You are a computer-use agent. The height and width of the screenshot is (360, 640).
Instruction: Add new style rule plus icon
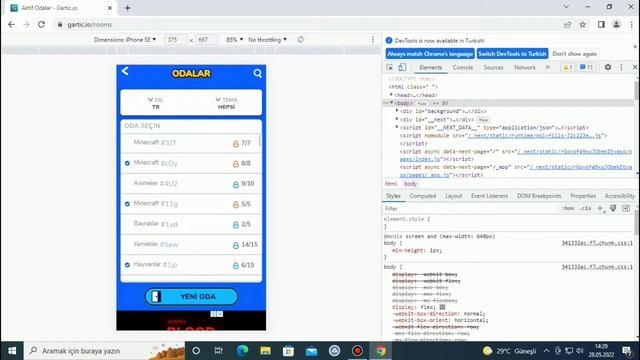pos(600,209)
